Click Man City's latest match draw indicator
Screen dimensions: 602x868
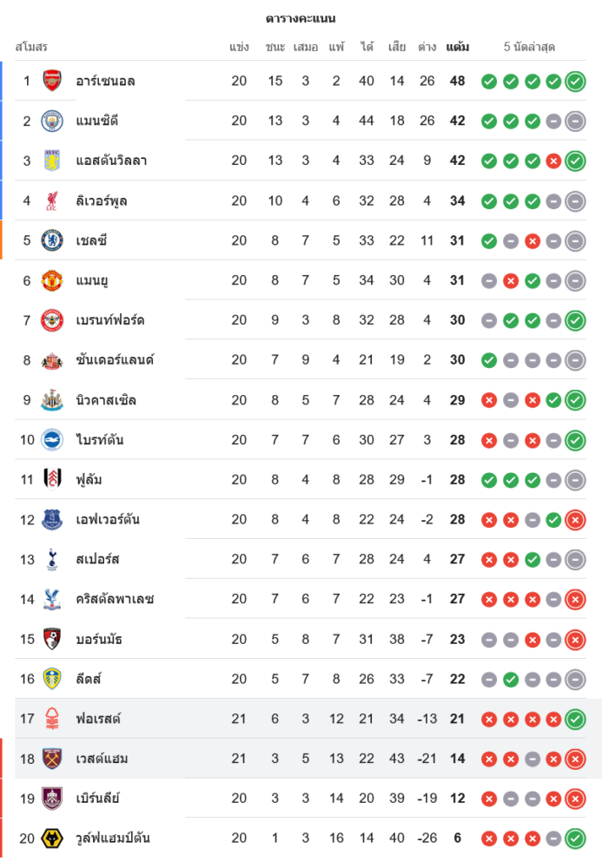point(574,122)
